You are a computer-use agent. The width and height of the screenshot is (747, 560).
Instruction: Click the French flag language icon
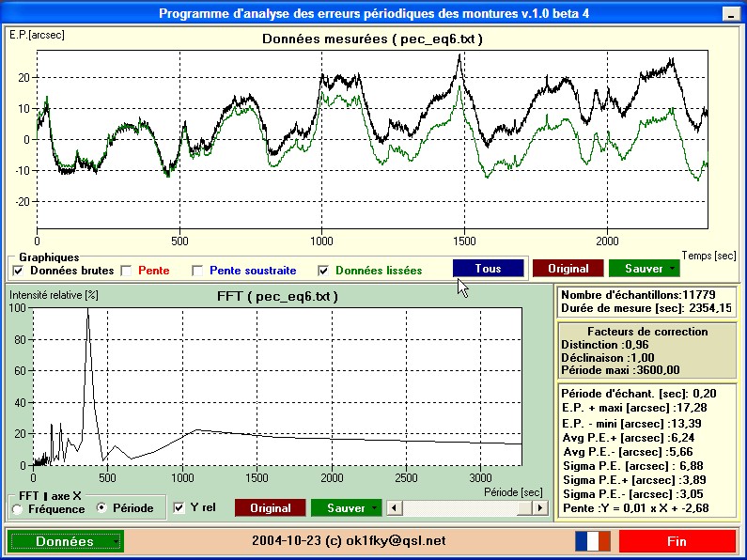[x=593, y=541]
